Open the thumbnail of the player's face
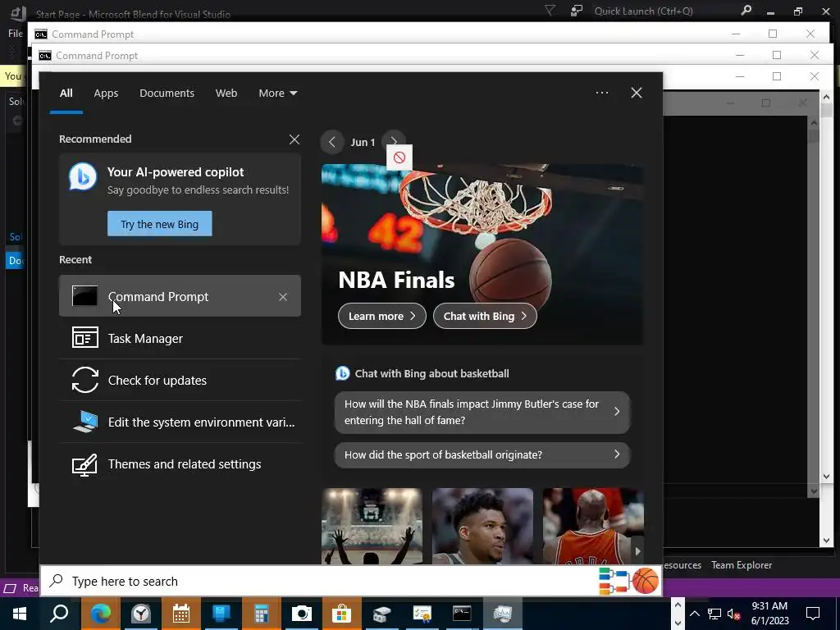The height and width of the screenshot is (630, 840). [x=482, y=526]
